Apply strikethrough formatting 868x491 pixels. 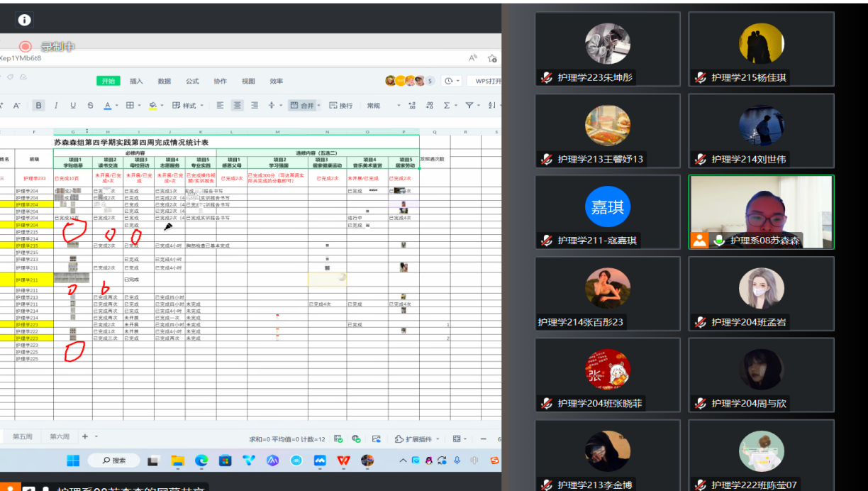90,106
